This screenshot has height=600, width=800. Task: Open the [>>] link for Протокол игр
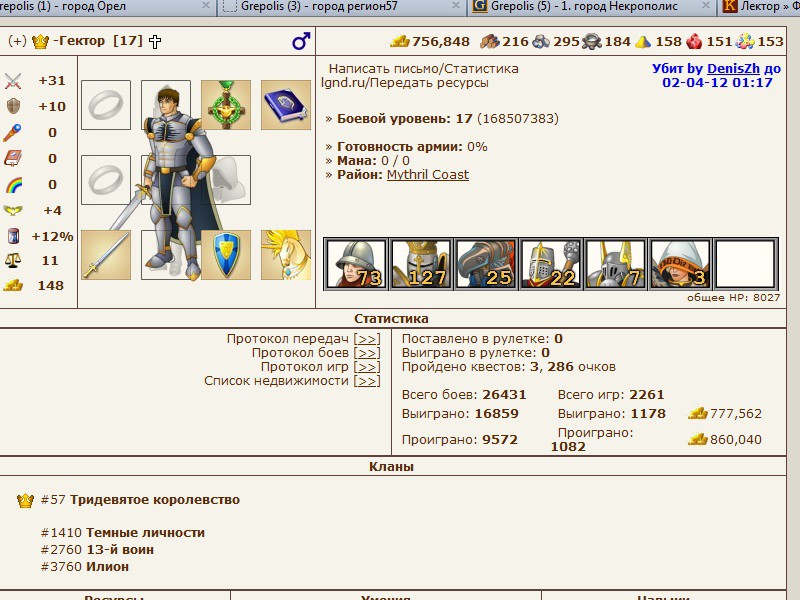click(x=367, y=367)
